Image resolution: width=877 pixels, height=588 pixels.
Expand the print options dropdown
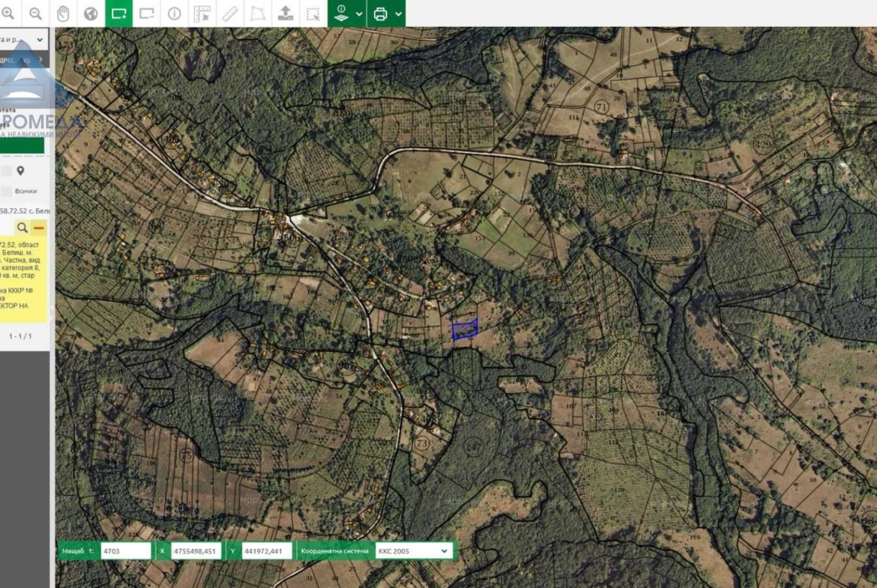pos(386,13)
